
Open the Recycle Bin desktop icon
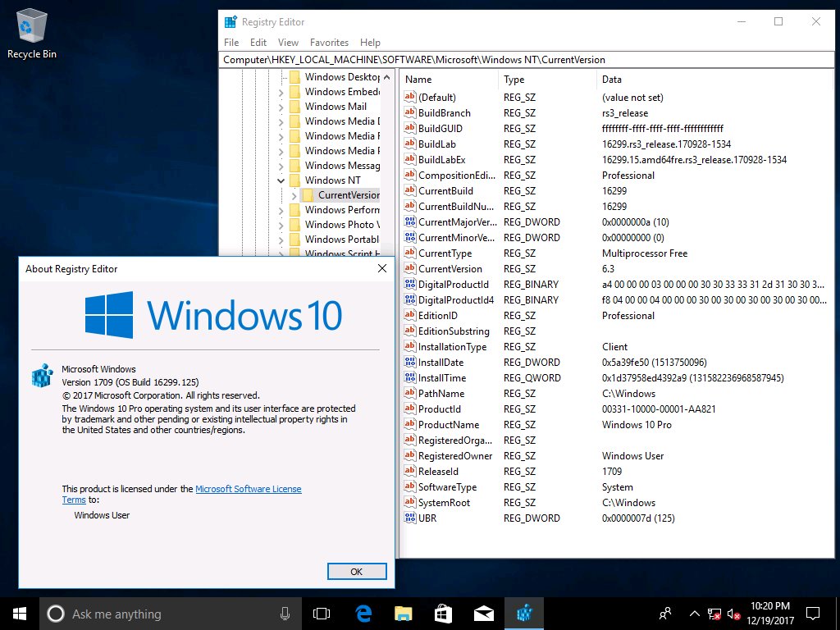(x=32, y=33)
